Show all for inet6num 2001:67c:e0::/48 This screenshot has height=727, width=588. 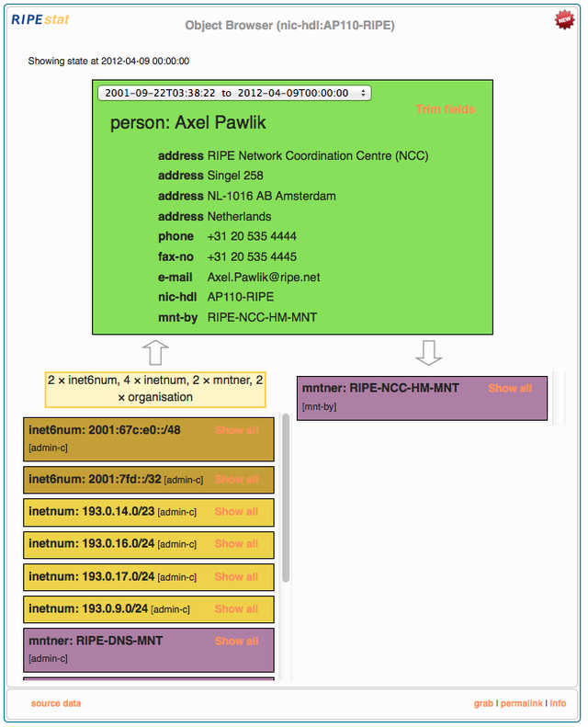pos(236,430)
